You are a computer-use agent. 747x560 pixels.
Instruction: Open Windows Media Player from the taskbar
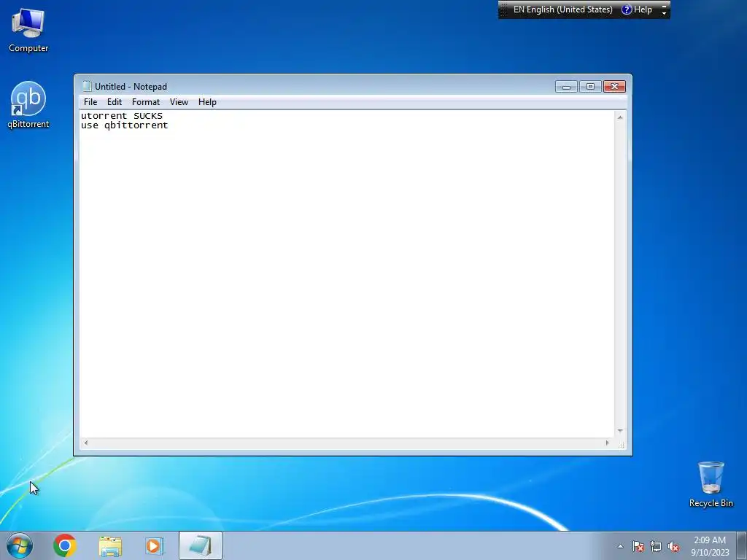point(154,545)
